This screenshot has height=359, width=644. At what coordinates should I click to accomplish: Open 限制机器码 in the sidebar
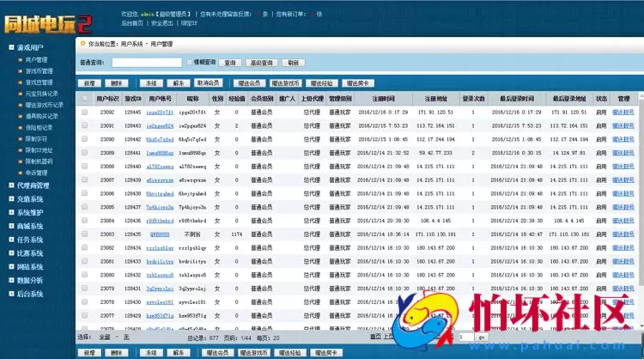(x=39, y=161)
